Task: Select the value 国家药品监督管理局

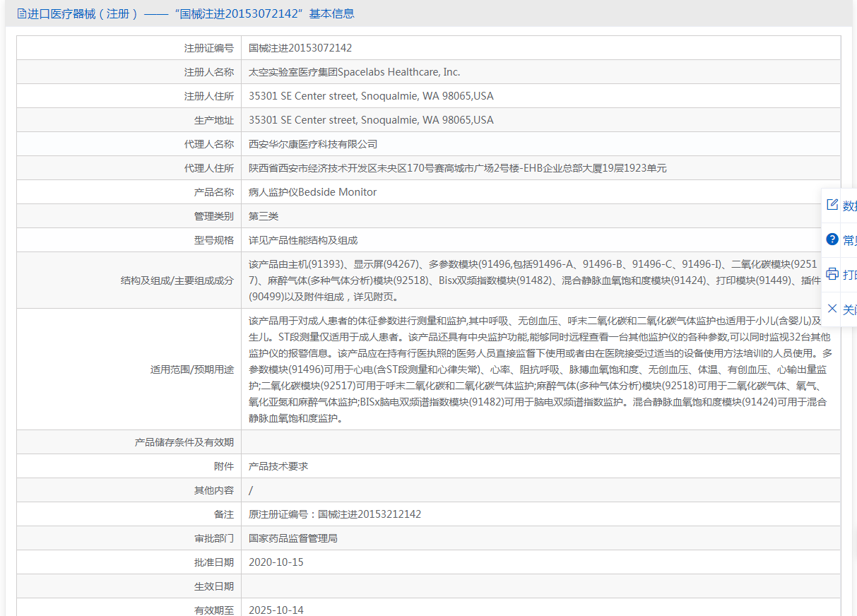Action: coord(293,538)
